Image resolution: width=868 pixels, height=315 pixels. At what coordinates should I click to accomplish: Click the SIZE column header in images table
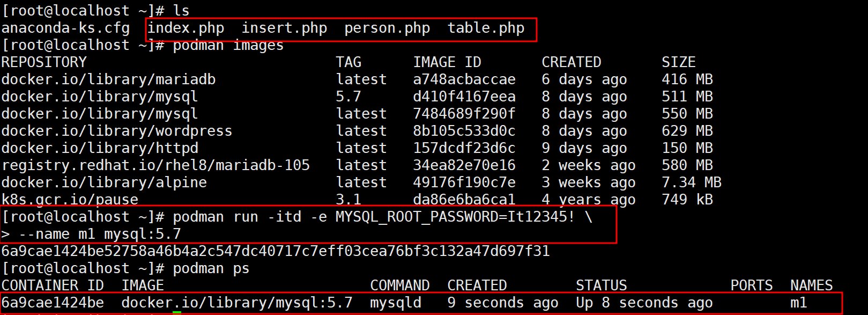679,62
